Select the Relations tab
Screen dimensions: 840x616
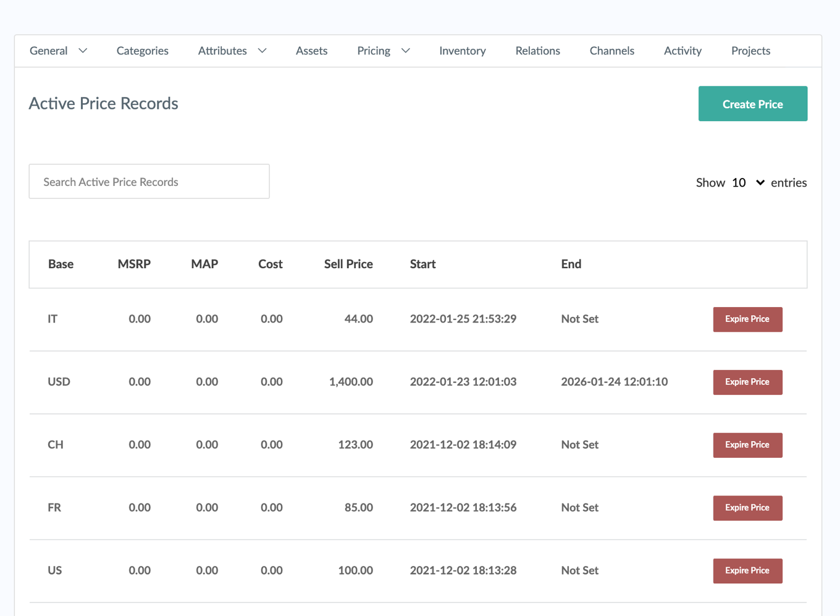pos(537,51)
